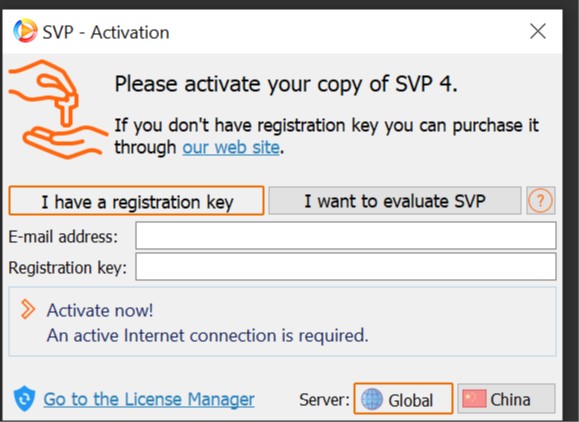
Task: Switch server to China
Action: [x=506, y=399]
